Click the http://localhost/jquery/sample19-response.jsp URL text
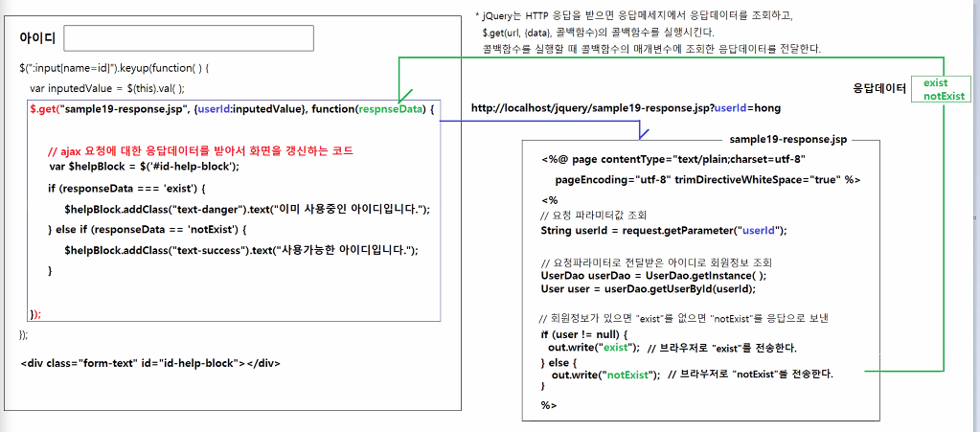This screenshot has width=980, height=432. (x=626, y=108)
